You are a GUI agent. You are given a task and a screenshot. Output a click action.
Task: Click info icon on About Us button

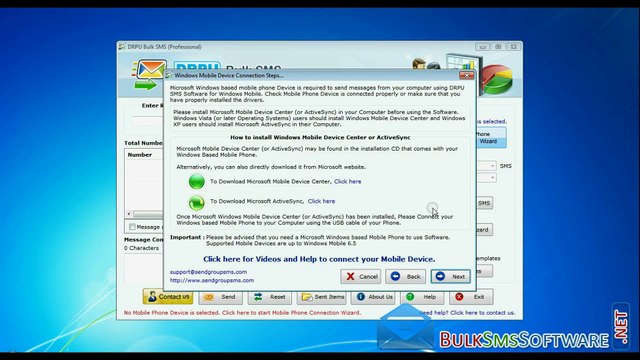pos(361,297)
